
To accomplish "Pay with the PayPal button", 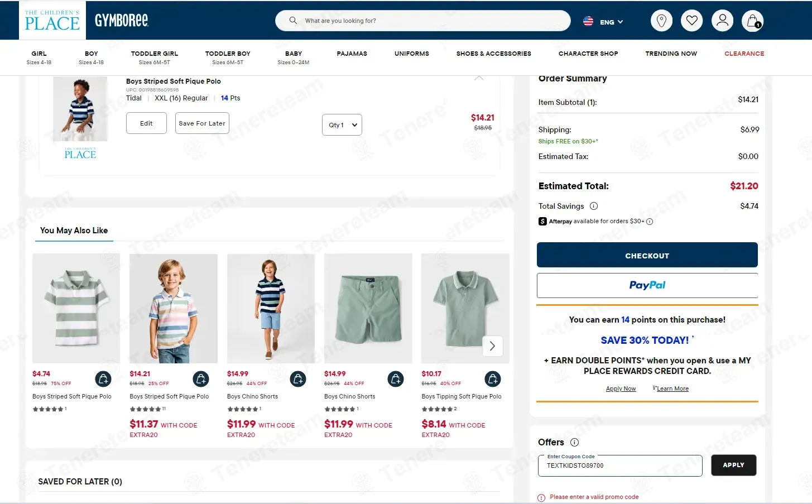I will click(647, 285).
